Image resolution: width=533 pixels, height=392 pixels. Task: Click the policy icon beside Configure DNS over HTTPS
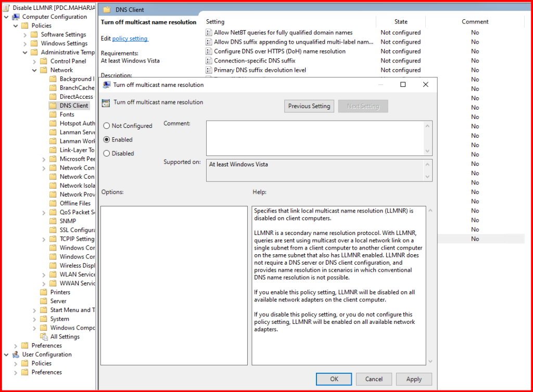(209, 51)
